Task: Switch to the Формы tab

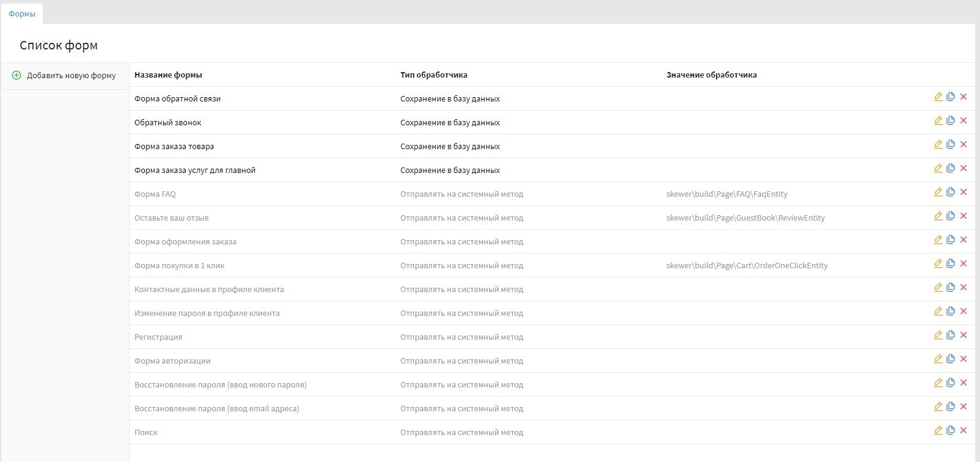Action: (22, 13)
